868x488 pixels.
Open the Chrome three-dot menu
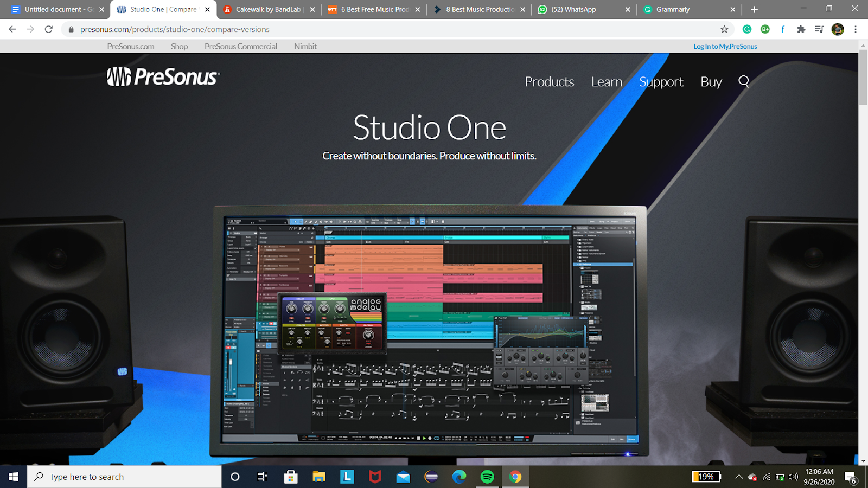(x=856, y=29)
